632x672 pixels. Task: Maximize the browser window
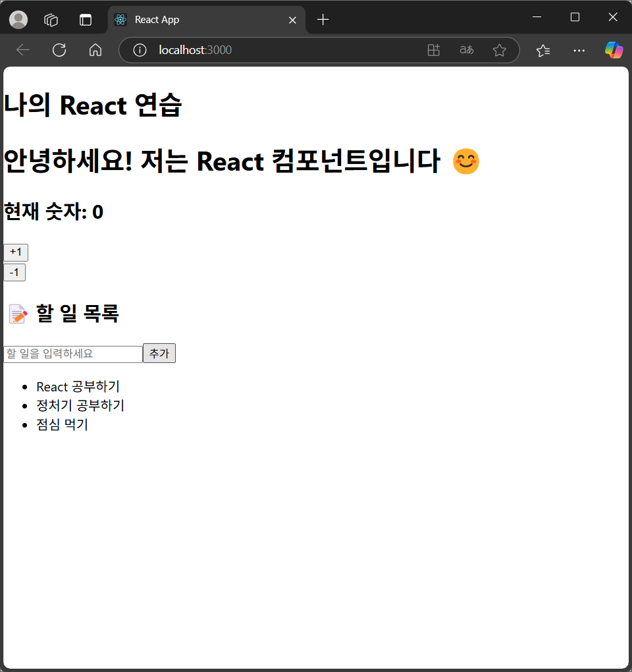[x=575, y=16]
